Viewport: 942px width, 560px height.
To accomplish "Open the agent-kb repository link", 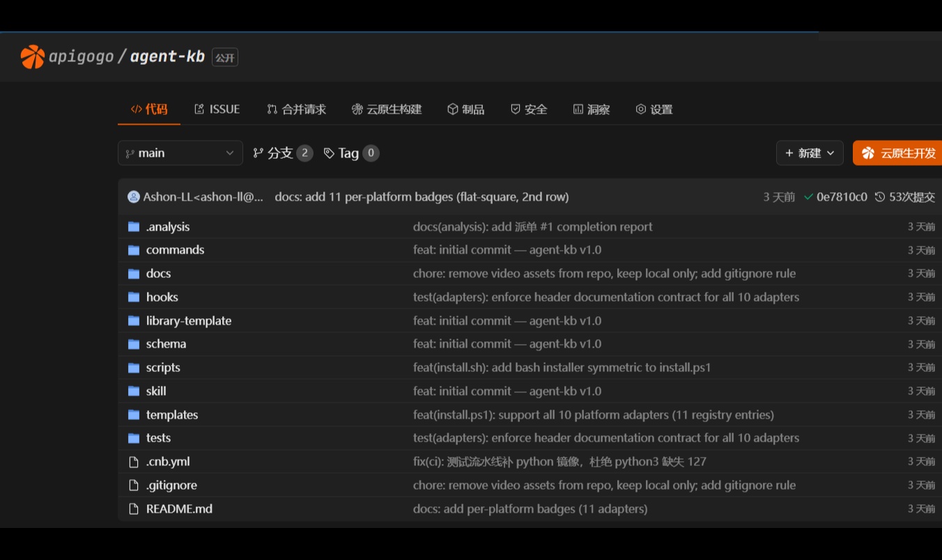I will pyautogui.click(x=167, y=56).
